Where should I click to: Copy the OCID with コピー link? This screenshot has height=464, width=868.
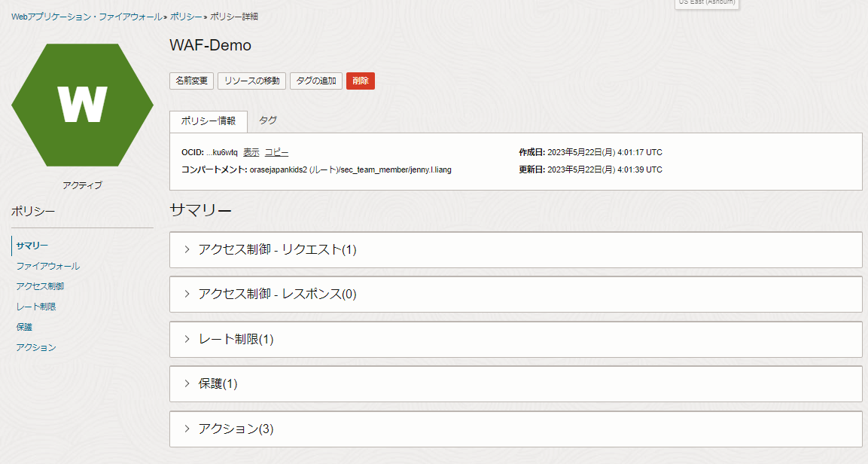[276, 152]
